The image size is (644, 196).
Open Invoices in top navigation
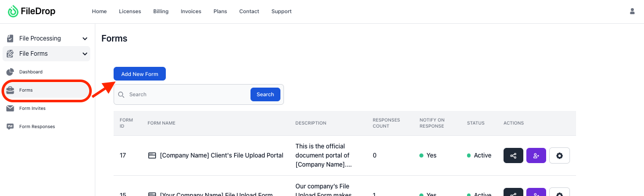[x=191, y=11]
